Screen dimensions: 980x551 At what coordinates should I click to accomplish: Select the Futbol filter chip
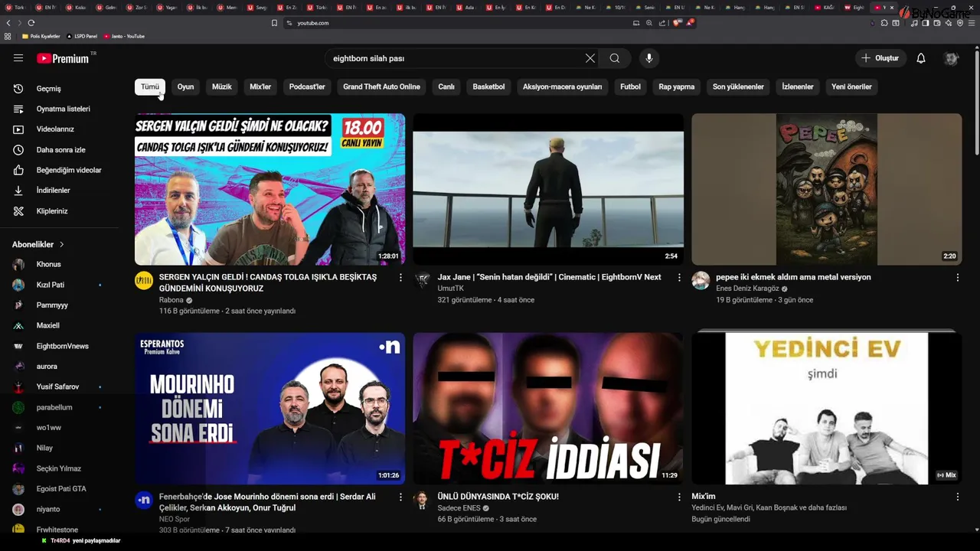(630, 86)
